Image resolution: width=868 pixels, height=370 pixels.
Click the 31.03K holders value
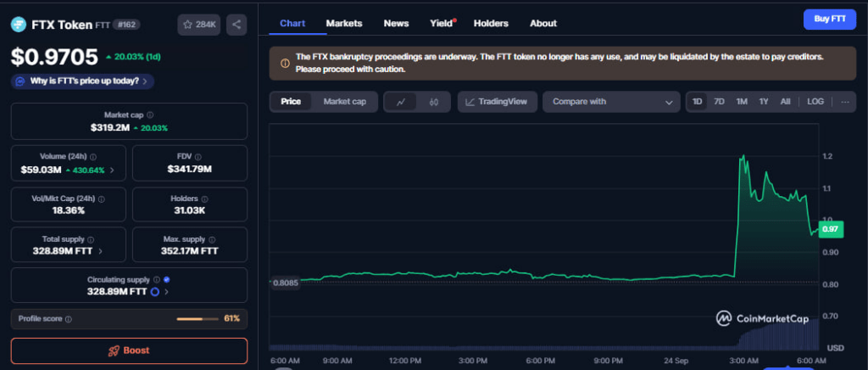pos(189,210)
